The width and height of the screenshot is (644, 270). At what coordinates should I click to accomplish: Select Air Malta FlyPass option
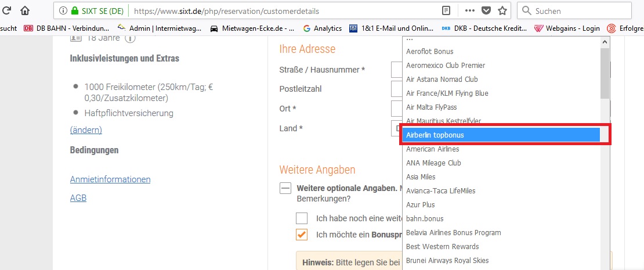tap(501, 107)
